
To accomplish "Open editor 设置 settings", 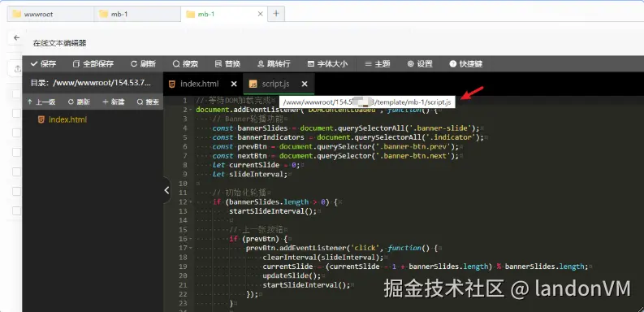I will [420, 63].
